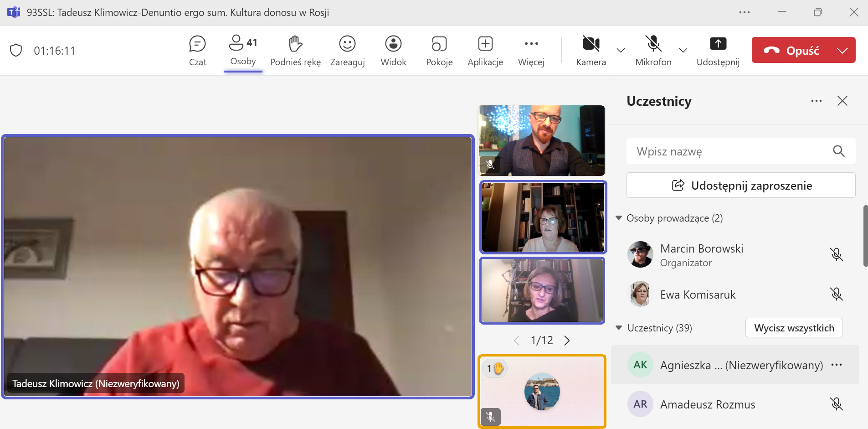Close the Uczestnicy panel
The width and height of the screenshot is (868, 429).
point(842,101)
